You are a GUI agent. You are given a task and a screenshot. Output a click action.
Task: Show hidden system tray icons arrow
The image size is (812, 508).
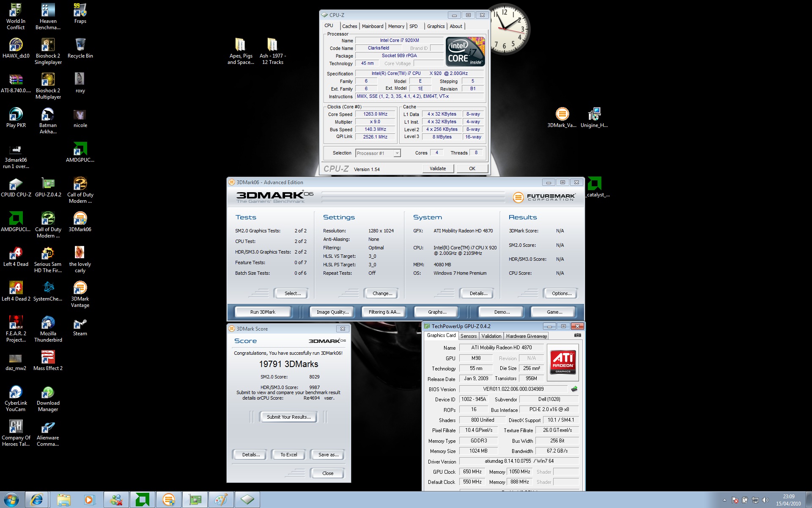[724, 500]
